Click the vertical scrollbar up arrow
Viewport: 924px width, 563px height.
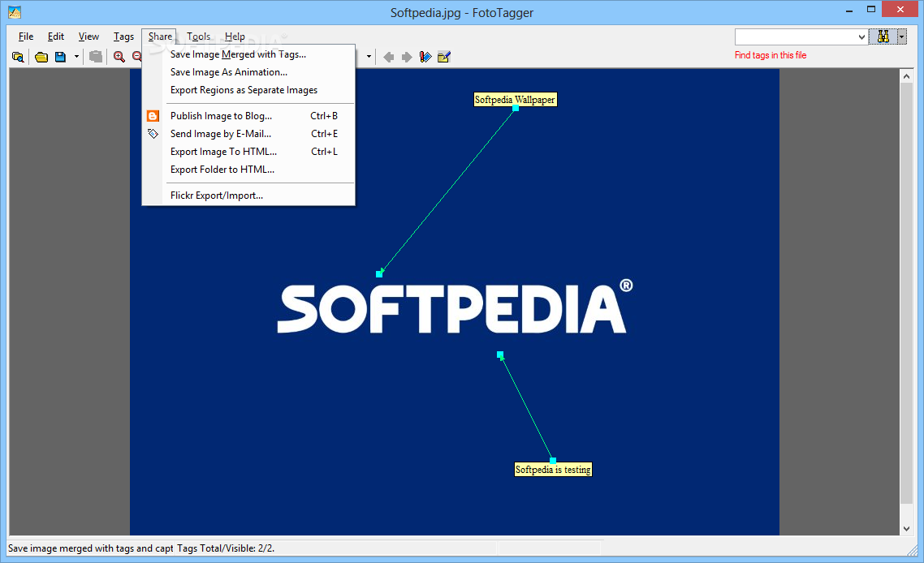click(x=906, y=76)
